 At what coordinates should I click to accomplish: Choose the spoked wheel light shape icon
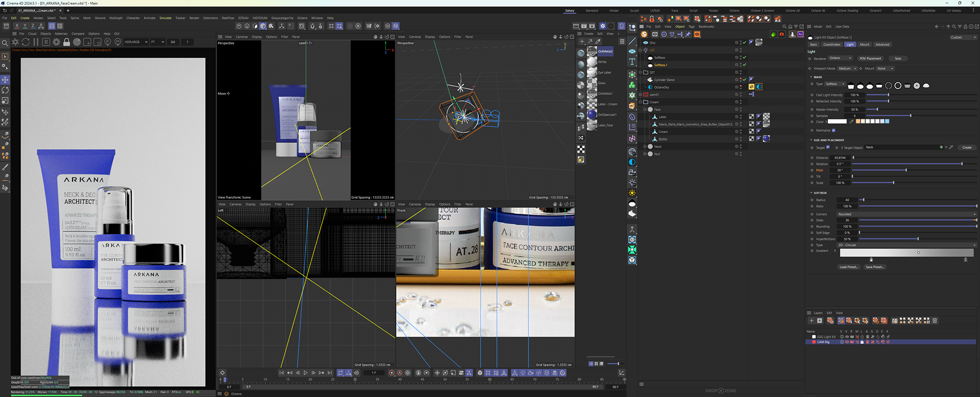point(917,86)
